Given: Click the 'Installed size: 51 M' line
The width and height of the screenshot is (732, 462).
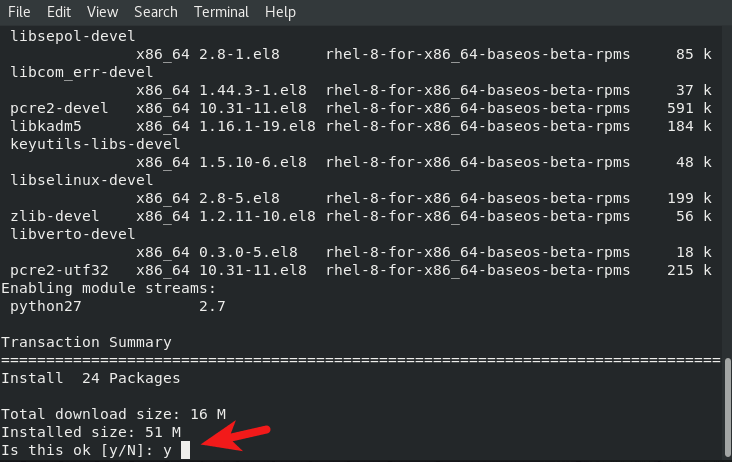Looking at the screenshot, I should [90, 432].
